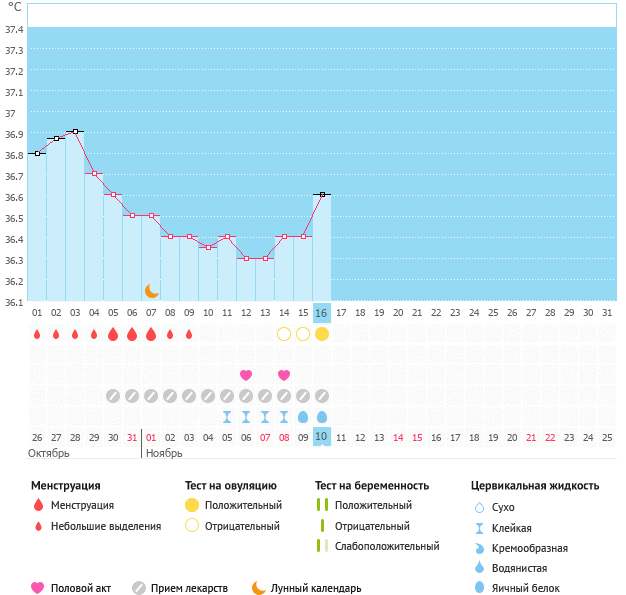Click the temperature point on cycle day 03
The width and height of the screenshot is (626, 595).
(x=75, y=131)
